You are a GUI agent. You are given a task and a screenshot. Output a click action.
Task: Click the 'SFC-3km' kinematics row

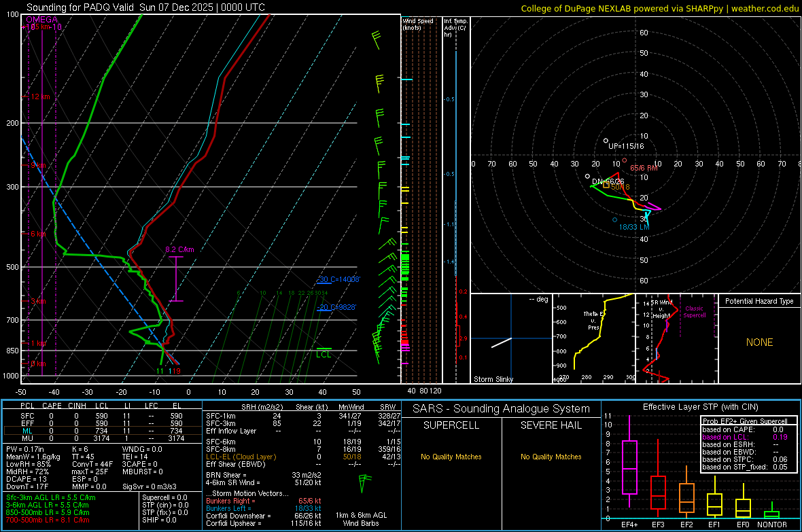pyautogui.click(x=303, y=423)
